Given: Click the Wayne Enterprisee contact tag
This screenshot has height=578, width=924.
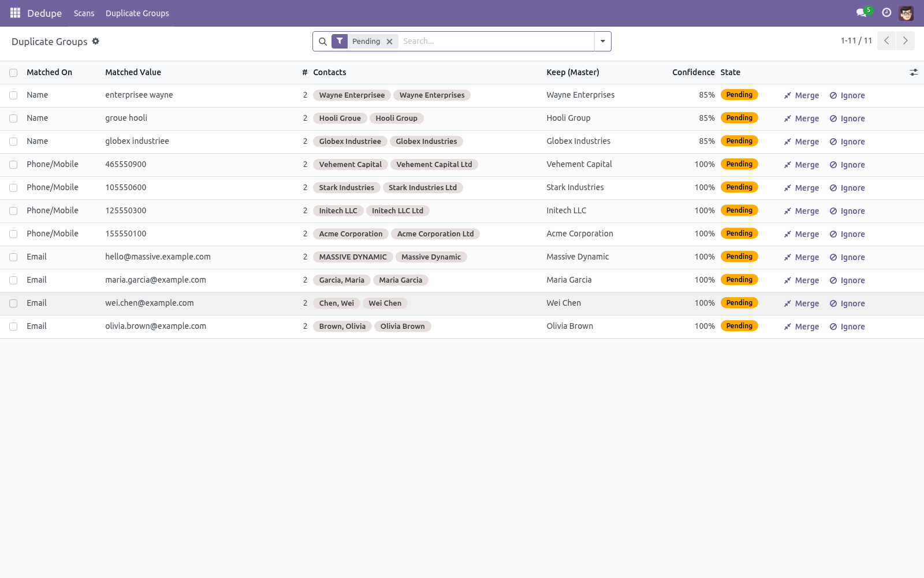Looking at the screenshot, I should 352,95.
